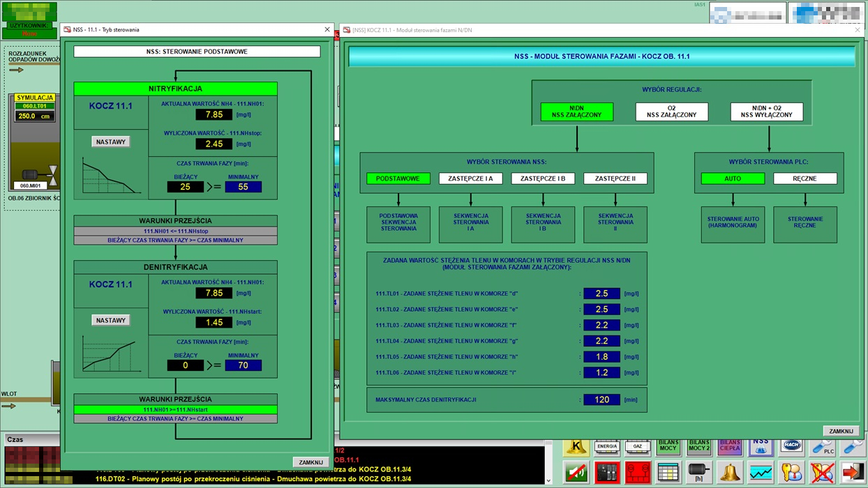
Task: Edit 111.TL05 oxygen setpoint for chamber h
Action: 601,357
